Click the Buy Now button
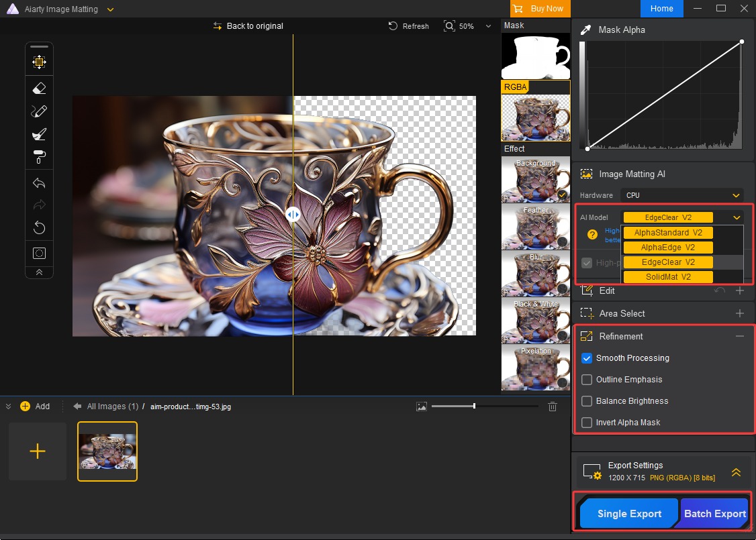This screenshot has width=756, height=540. 540,9
